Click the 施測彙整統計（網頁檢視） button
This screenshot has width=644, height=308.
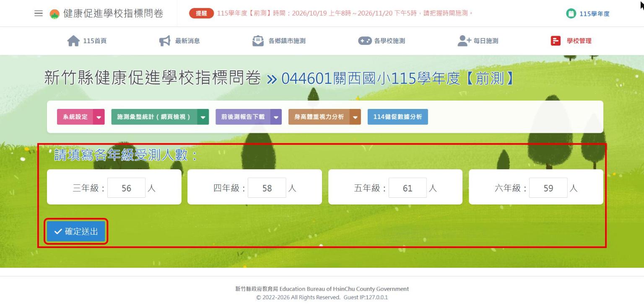154,117
